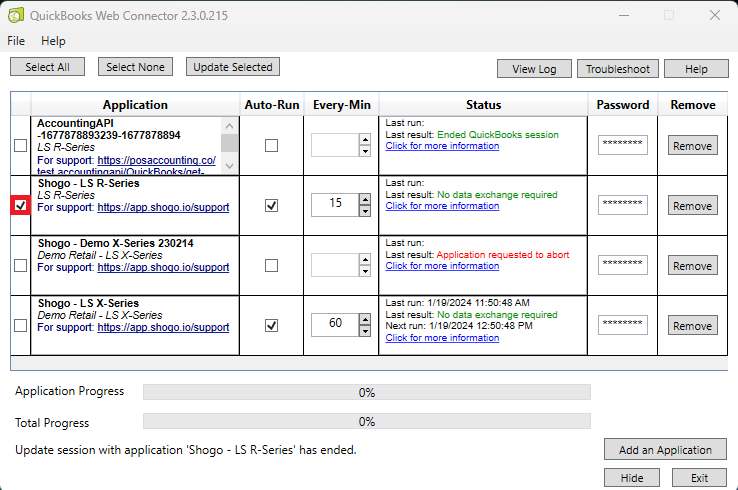Increase the 60 minute interval for LS X-Series

tap(365, 319)
